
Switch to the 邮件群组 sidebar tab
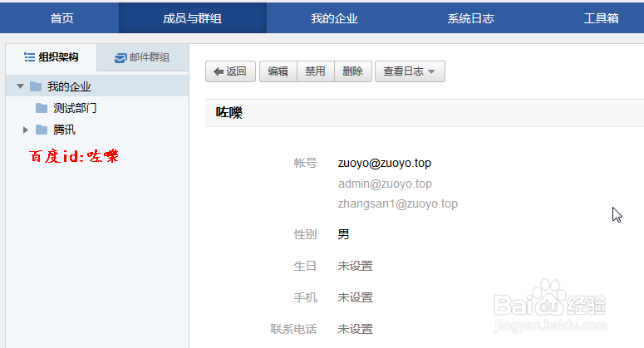(143, 57)
